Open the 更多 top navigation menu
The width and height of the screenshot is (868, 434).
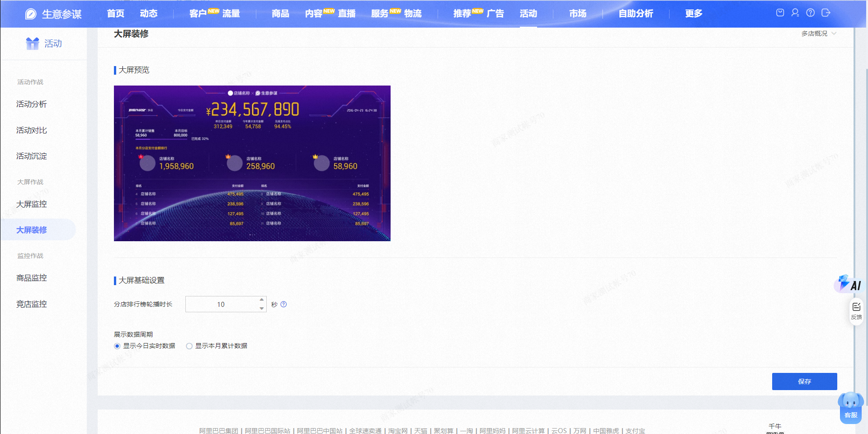(693, 14)
